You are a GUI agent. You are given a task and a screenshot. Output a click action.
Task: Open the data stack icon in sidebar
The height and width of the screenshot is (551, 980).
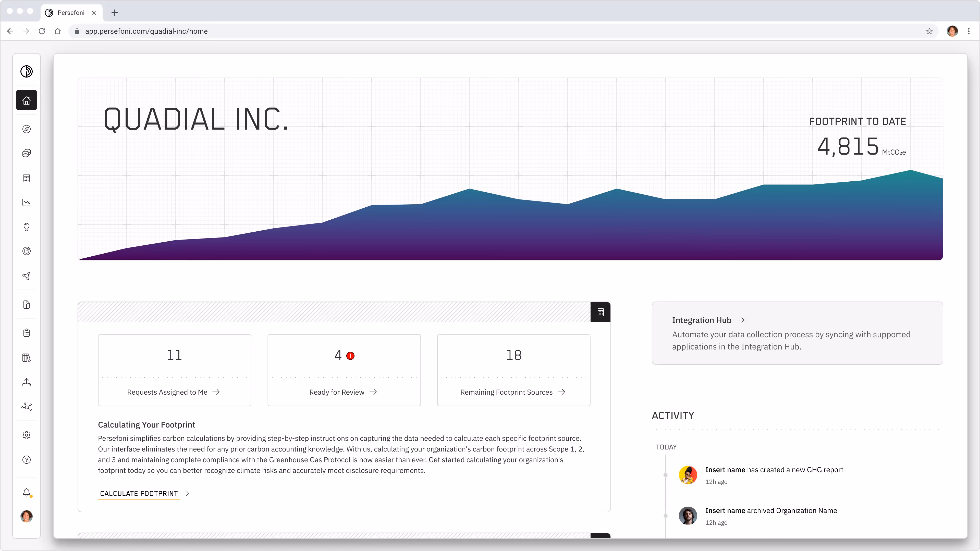coord(26,153)
